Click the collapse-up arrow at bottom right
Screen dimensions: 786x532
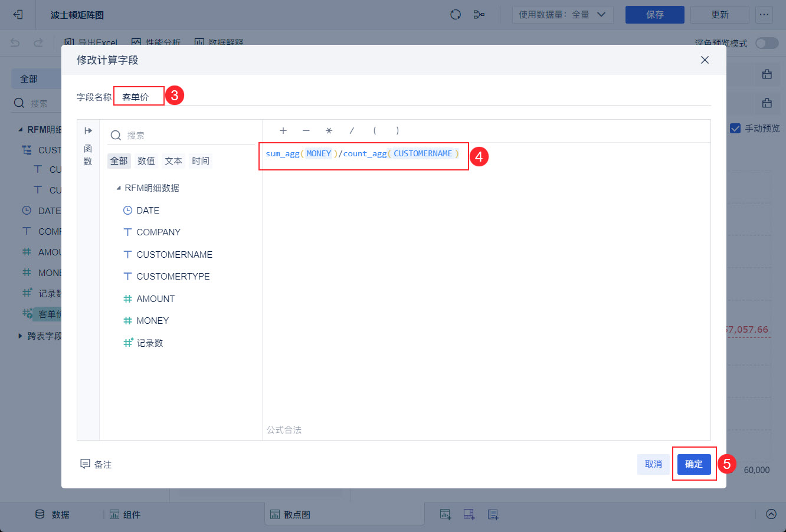(771, 514)
